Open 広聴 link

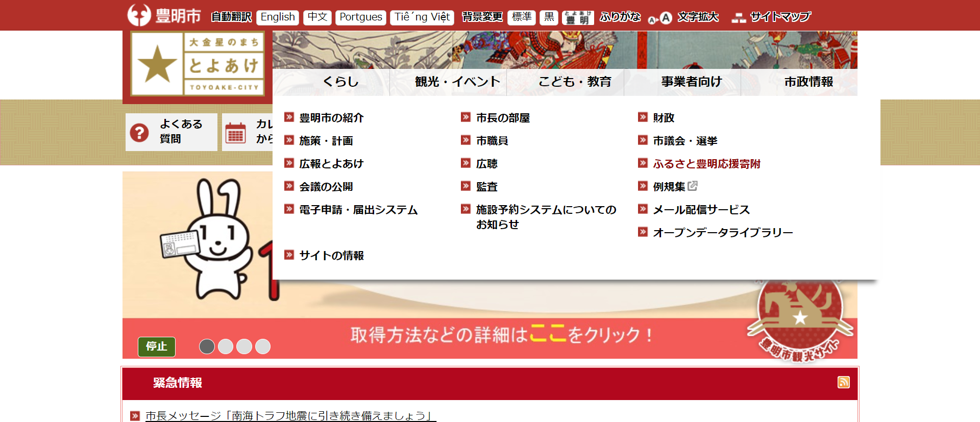pyautogui.click(x=487, y=164)
